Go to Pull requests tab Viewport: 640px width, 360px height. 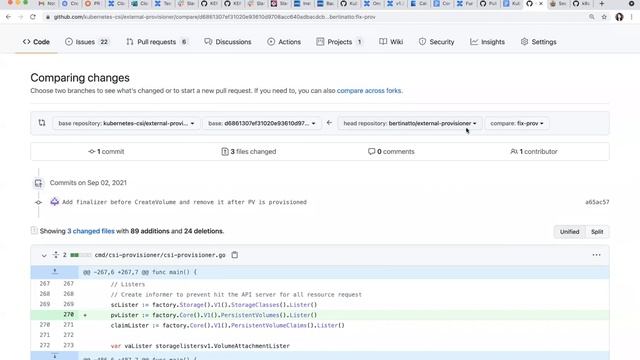(x=157, y=42)
